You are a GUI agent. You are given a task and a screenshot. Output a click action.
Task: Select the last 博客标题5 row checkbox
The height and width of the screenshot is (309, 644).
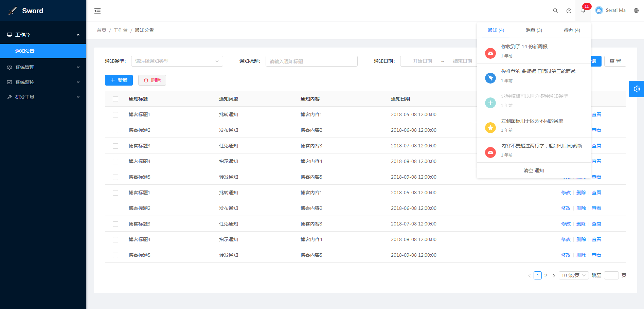click(115, 255)
